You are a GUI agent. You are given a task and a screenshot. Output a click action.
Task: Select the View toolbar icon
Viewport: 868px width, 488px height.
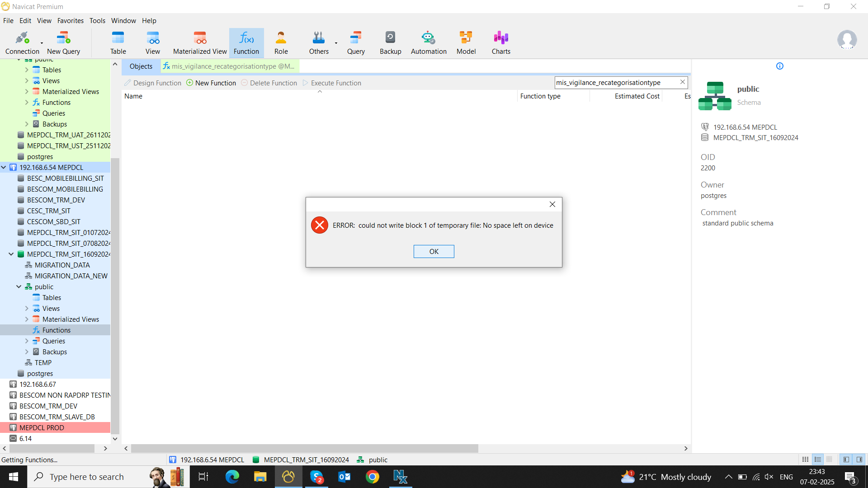pyautogui.click(x=153, y=43)
